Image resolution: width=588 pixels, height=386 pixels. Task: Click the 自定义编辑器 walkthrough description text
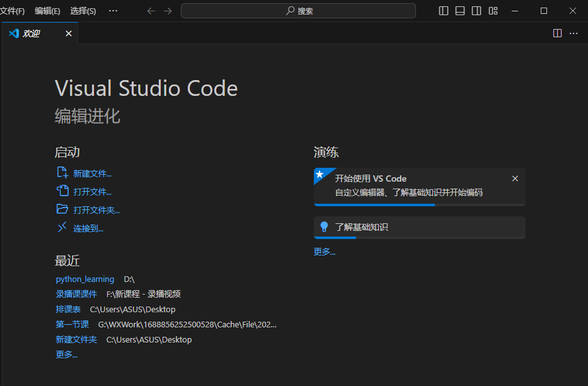409,192
